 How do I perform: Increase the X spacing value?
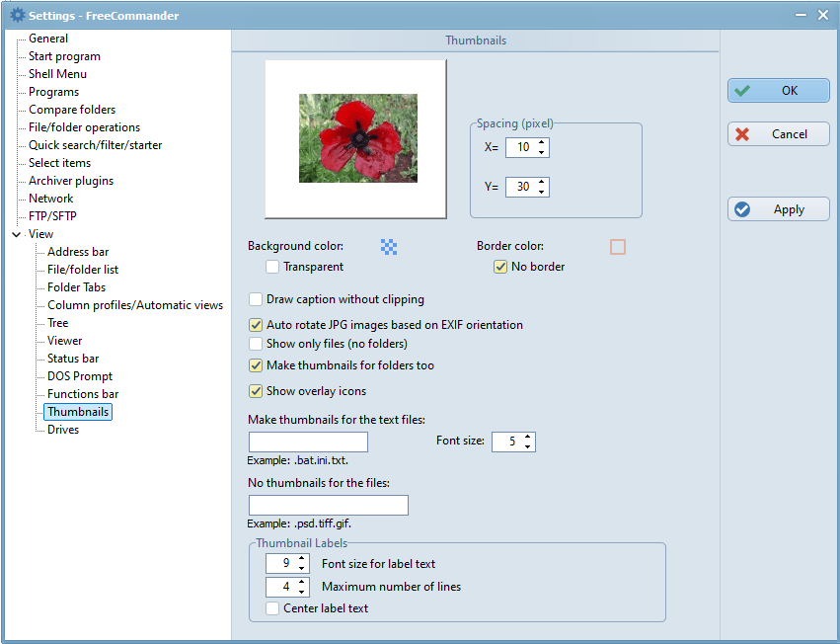click(542, 142)
